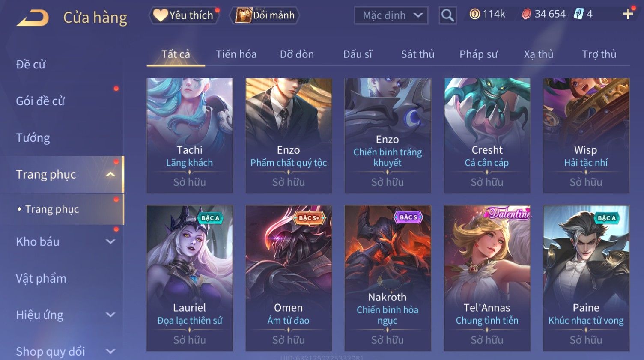Screen dimensions: 644x360
Task: Open the search magnifier icon
Action: (x=447, y=15)
